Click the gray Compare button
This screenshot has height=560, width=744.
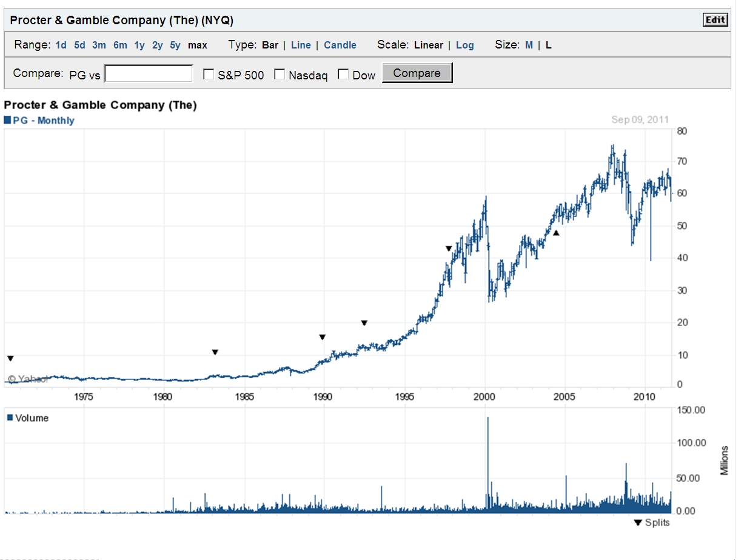417,73
